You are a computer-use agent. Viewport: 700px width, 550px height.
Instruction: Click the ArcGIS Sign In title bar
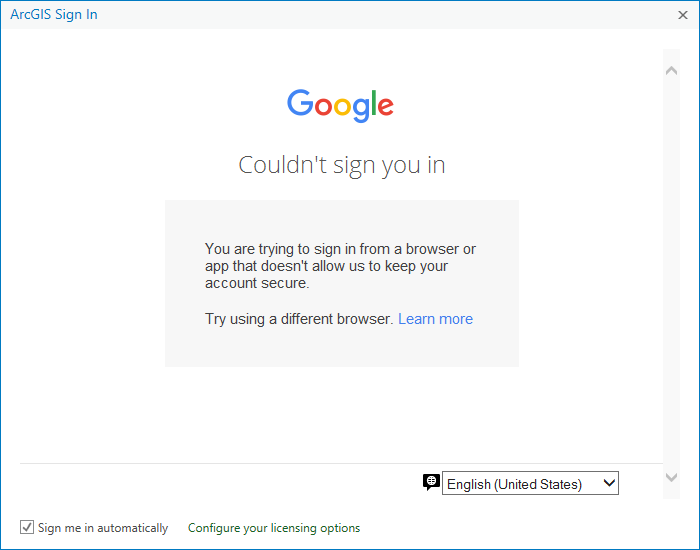point(300,15)
